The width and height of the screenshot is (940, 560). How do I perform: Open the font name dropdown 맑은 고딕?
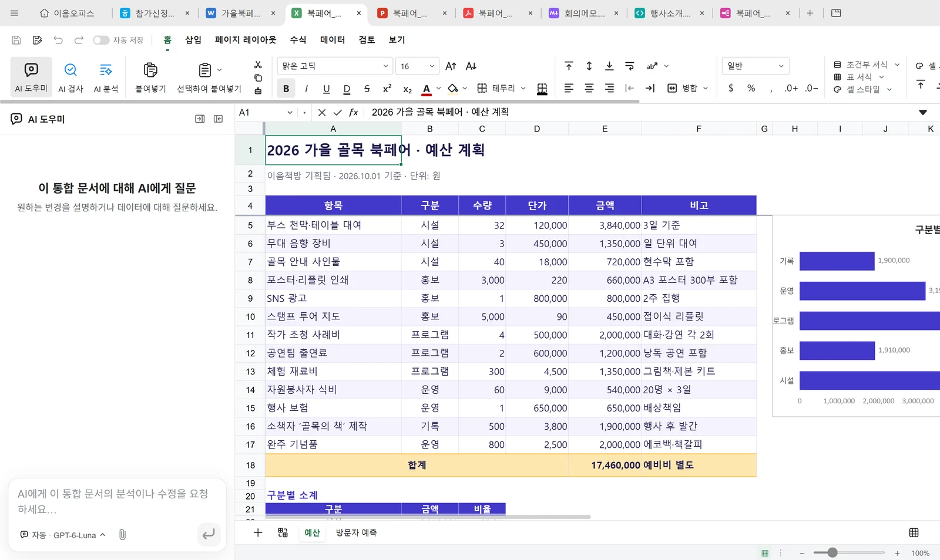click(x=335, y=66)
